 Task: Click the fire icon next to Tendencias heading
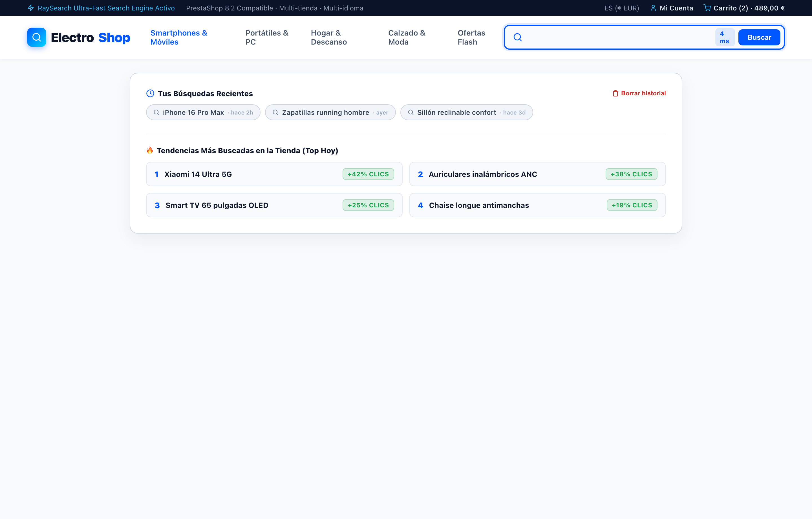click(x=150, y=150)
